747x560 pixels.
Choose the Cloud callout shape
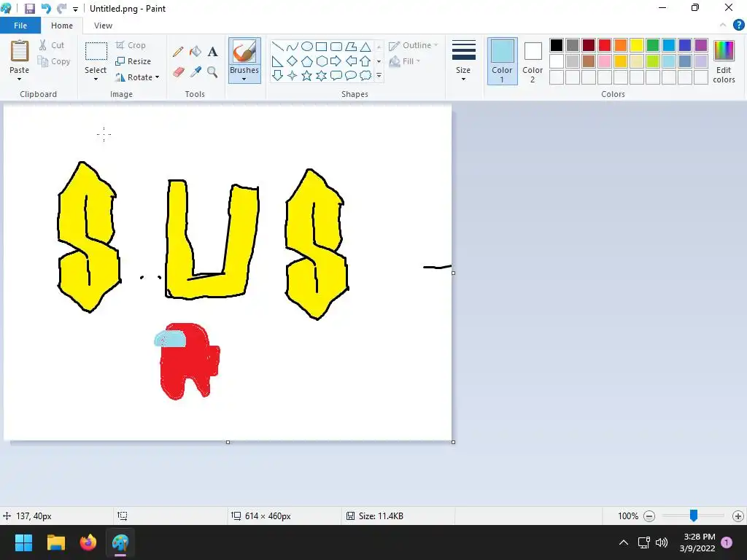click(365, 75)
